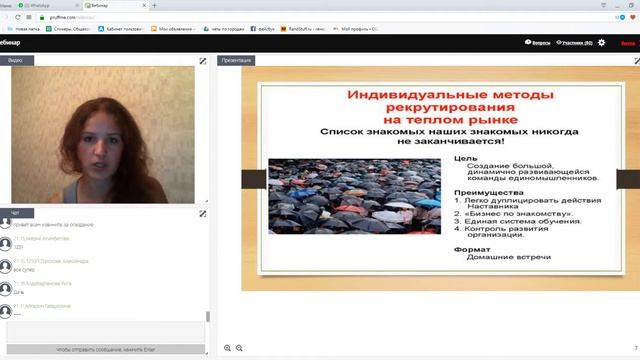Add page to bookmarks heart icon
The height and width of the screenshot is (360, 640).
tap(633, 17)
